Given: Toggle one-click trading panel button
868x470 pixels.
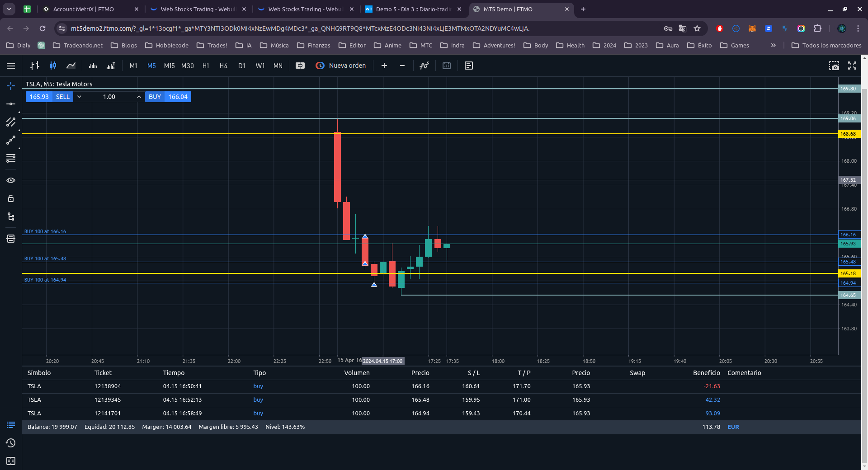Looking at the screenshot, I should pyautogui.click(x=300, y=66).
